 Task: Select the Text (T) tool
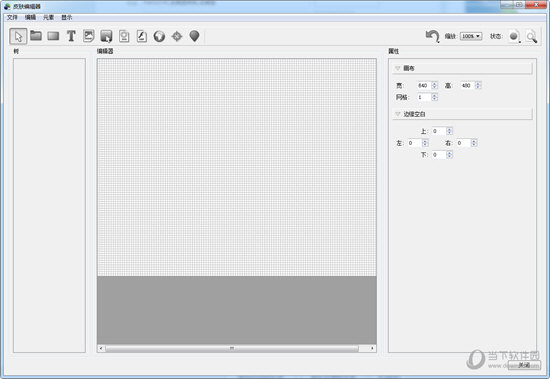(x=71, y=36)
